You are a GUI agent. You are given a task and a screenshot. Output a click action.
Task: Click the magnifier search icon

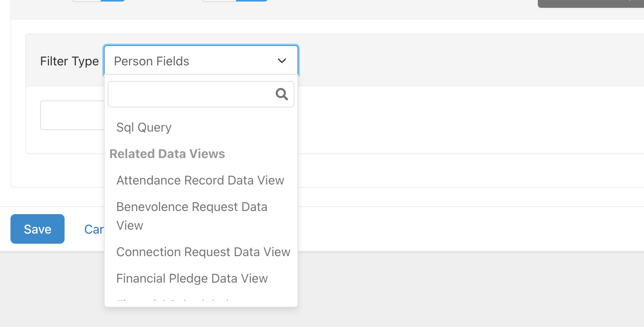tap(282, 94)
